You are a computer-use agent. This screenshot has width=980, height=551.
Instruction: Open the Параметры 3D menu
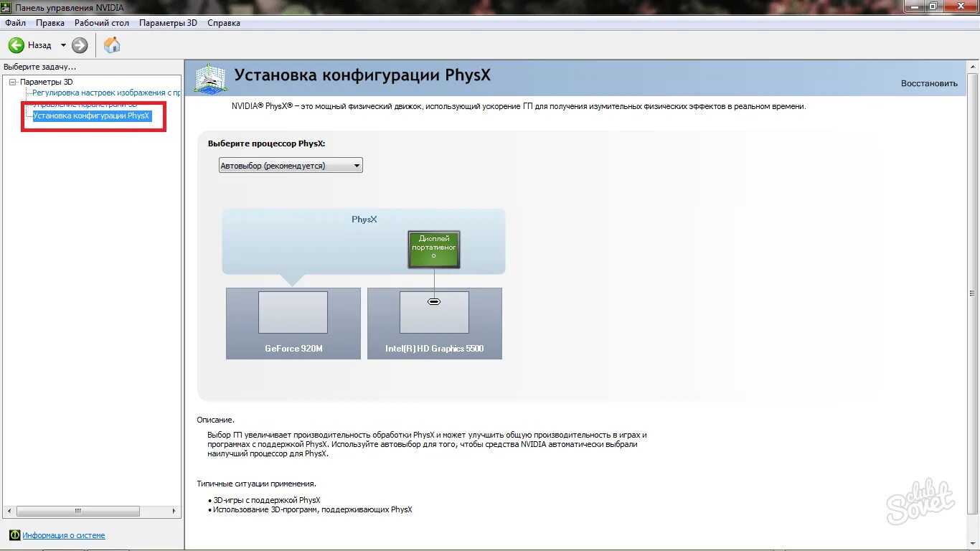click(x=168, y=23)
